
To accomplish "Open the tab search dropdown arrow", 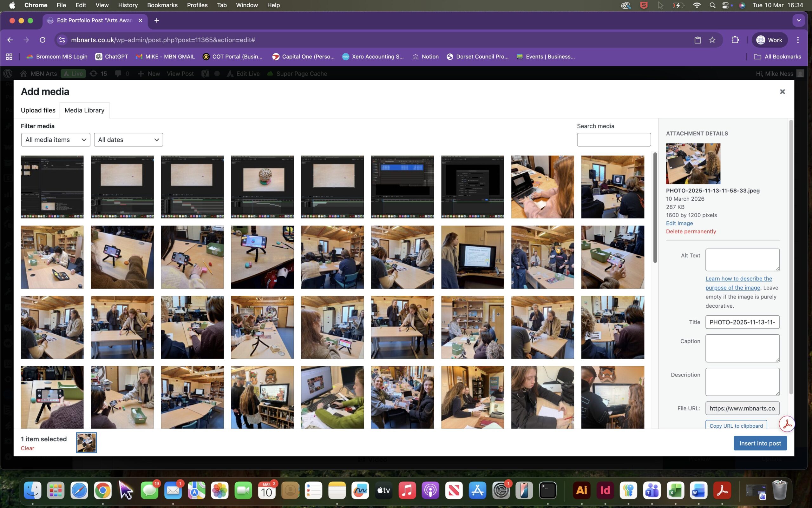I will [x=799, y=21].
